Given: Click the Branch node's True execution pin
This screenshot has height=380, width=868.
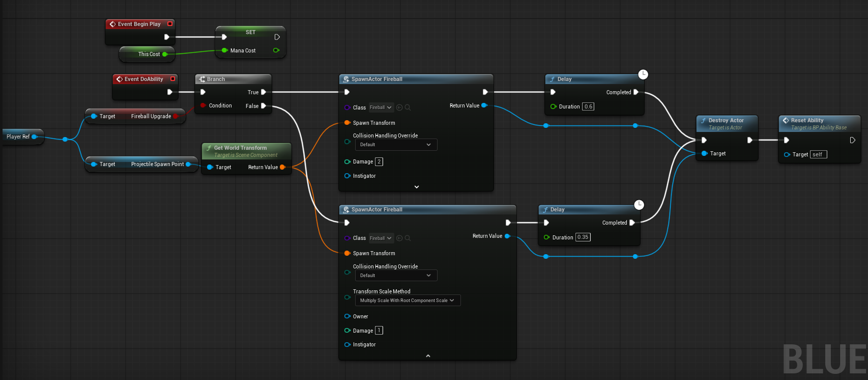Looking at the screenshot, I should (x=264, y=92).
